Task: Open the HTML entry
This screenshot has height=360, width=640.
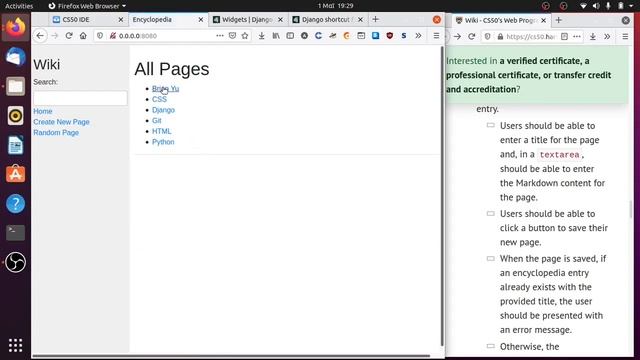Action: (x=162, y=131)
